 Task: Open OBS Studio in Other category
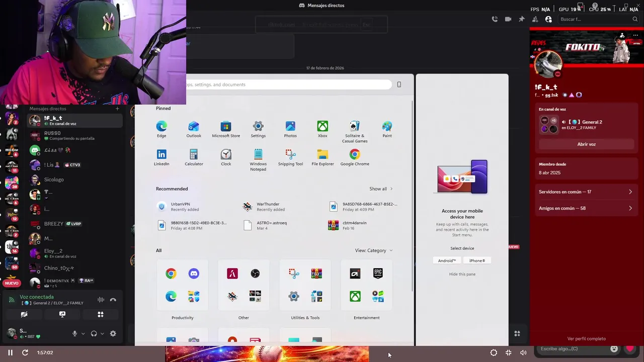[255, 274]
